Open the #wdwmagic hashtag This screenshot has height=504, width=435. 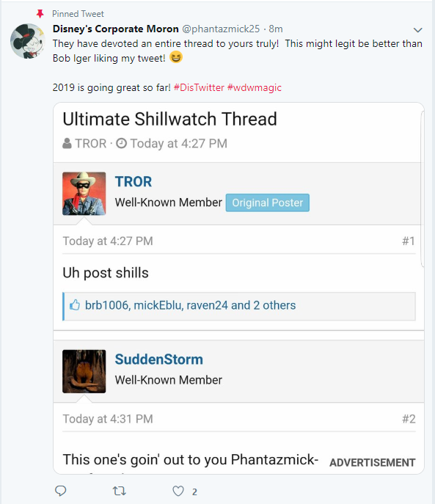(x=255, y=87)
